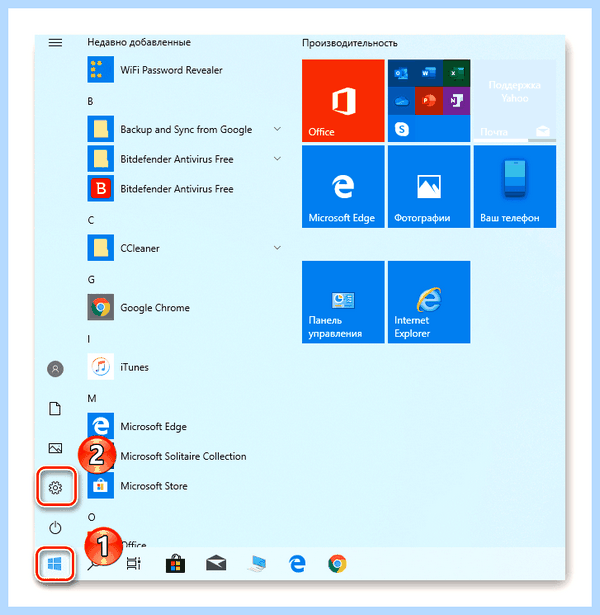The width and height of the screenshot is (600, 615).
Task: Open Microsoft Store from the taskbar
Action: pyautogui.click(x=175, y=564)
